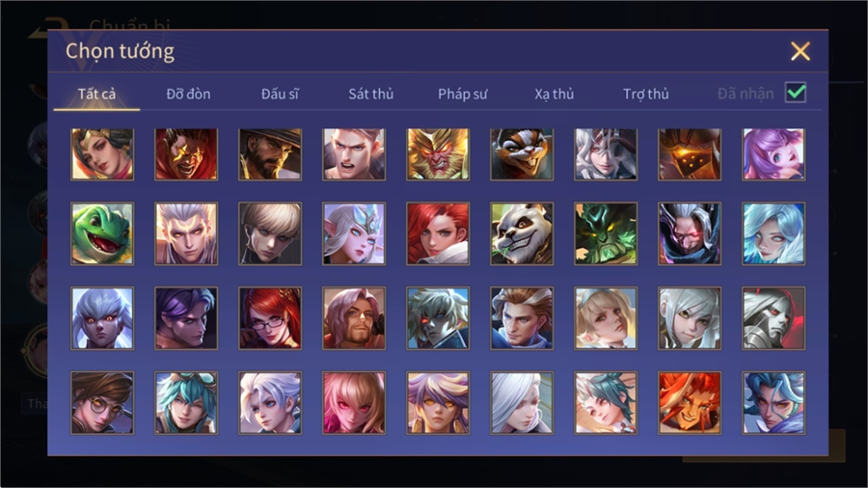
Task: Choose the golden monkey king hero
Action: (438, 154)
